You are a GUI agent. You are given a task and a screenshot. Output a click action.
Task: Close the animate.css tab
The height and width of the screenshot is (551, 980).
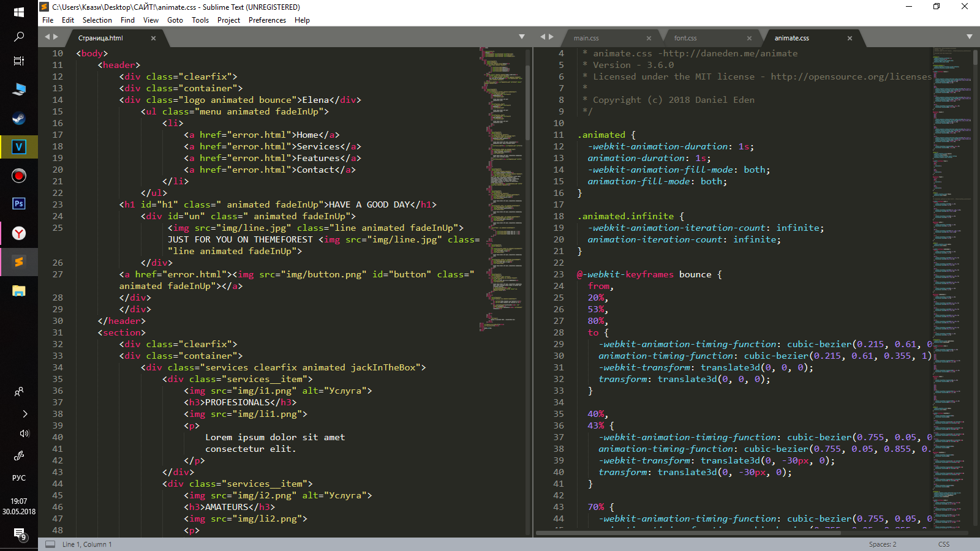(850, 38)
